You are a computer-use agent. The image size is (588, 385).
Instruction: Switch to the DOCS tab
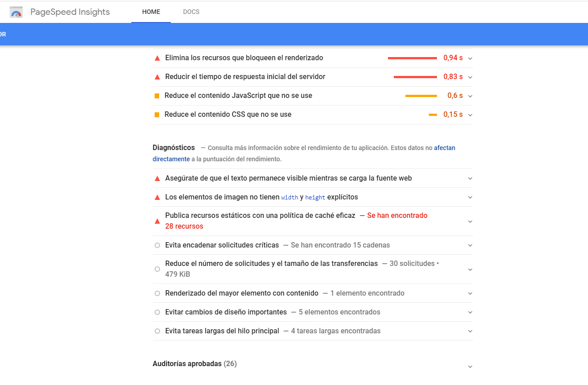pyautogui.click(x=191, y=12)
